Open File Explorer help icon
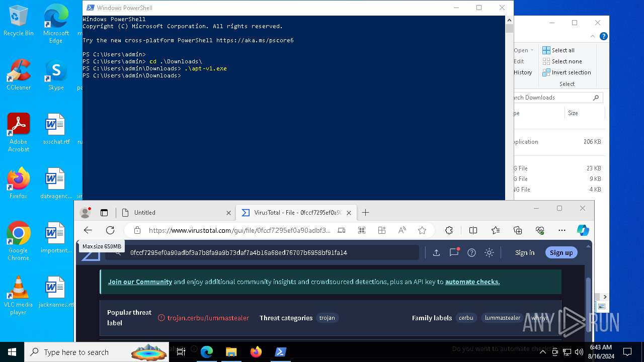This screenshot has width=644, height=362. point(604,36)
